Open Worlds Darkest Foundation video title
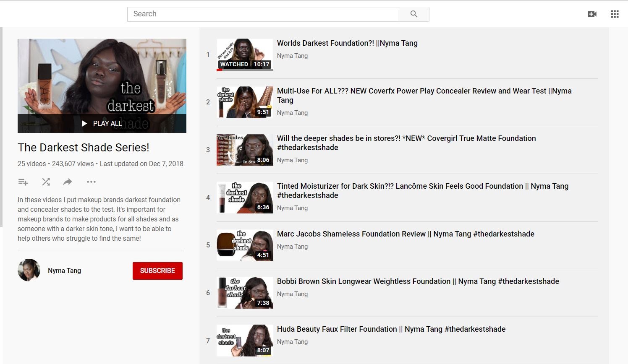The image size is (628, 364). 347,43
